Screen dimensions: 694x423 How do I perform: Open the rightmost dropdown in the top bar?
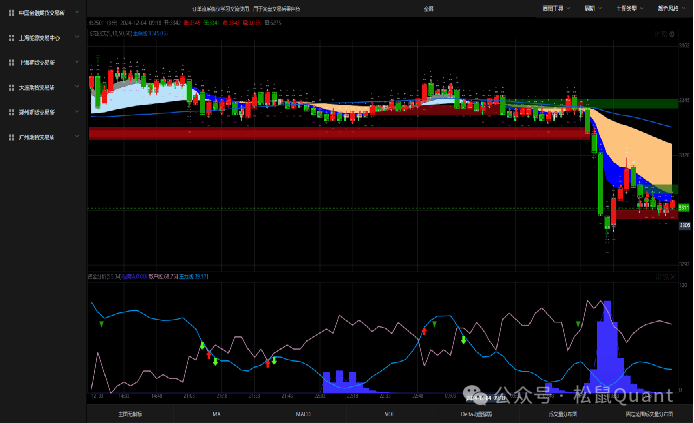[669, 7]
